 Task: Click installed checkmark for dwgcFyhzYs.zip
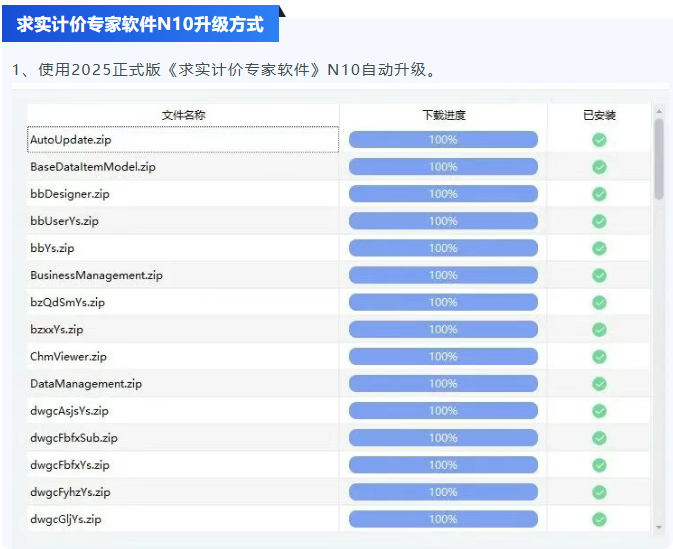pos(599,492)
